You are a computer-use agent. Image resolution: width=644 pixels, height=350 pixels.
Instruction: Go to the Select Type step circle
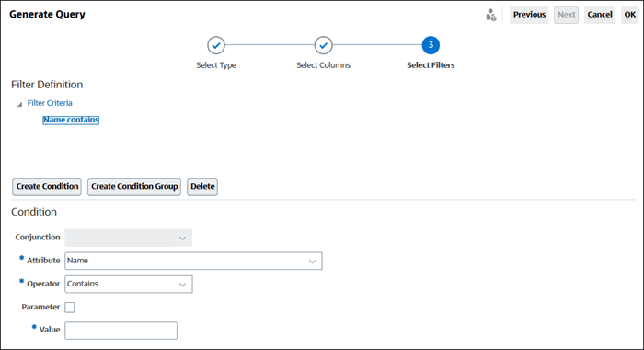point(216,45)
